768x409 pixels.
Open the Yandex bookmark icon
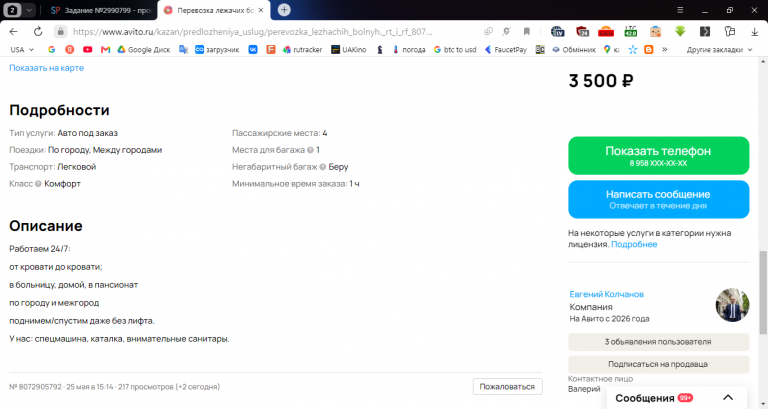(70, 49)
